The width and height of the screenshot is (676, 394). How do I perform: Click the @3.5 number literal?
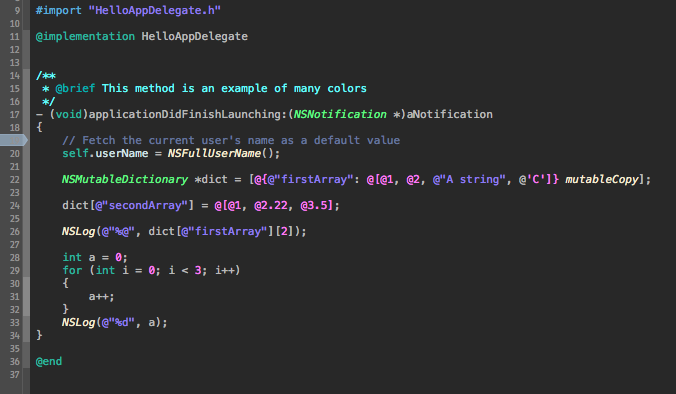coord(314,206)
